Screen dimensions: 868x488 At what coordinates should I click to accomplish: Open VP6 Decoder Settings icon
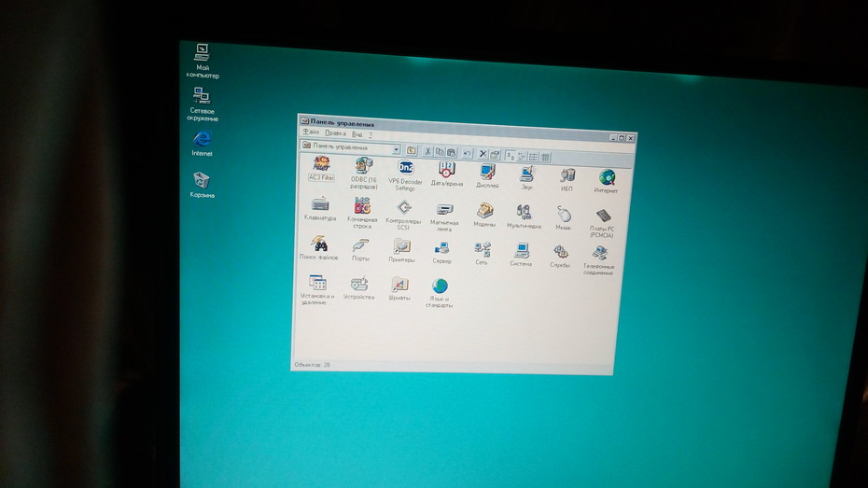tap(405, 174)
